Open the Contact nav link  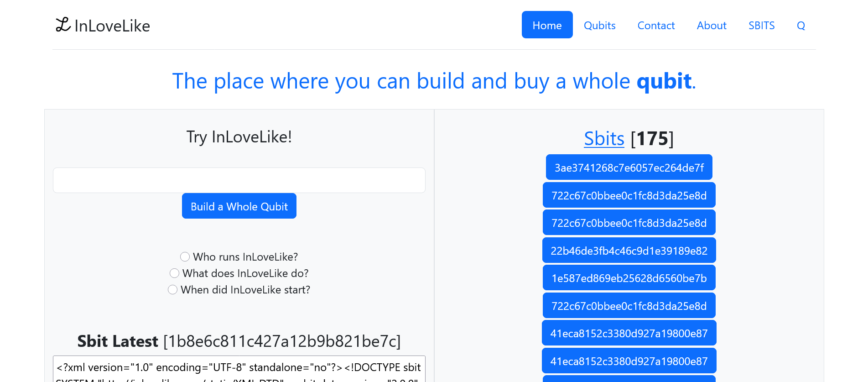(656, 25)
